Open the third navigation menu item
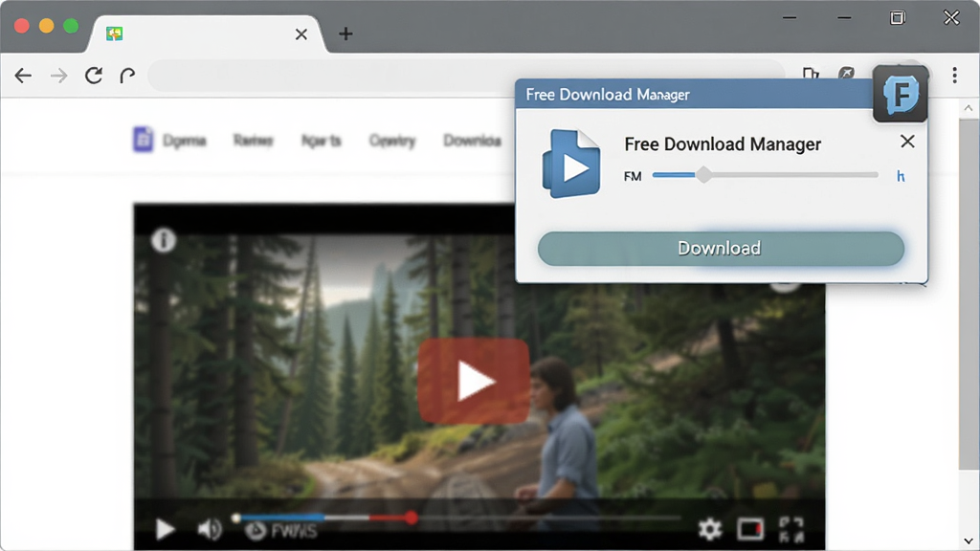 click(x=322, y=141)
